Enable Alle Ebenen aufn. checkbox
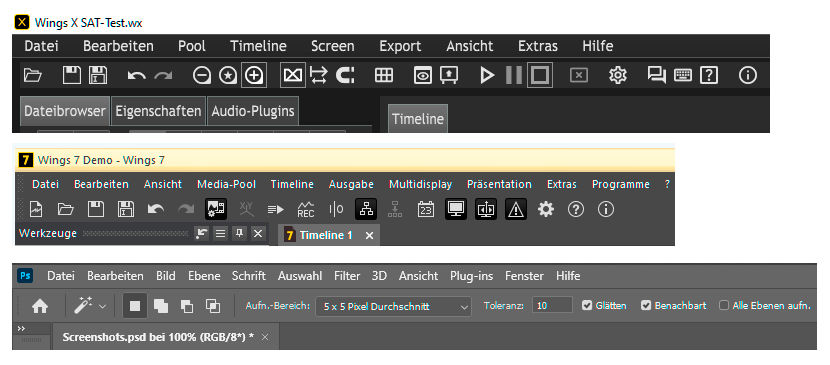 (x=724, y=305)
